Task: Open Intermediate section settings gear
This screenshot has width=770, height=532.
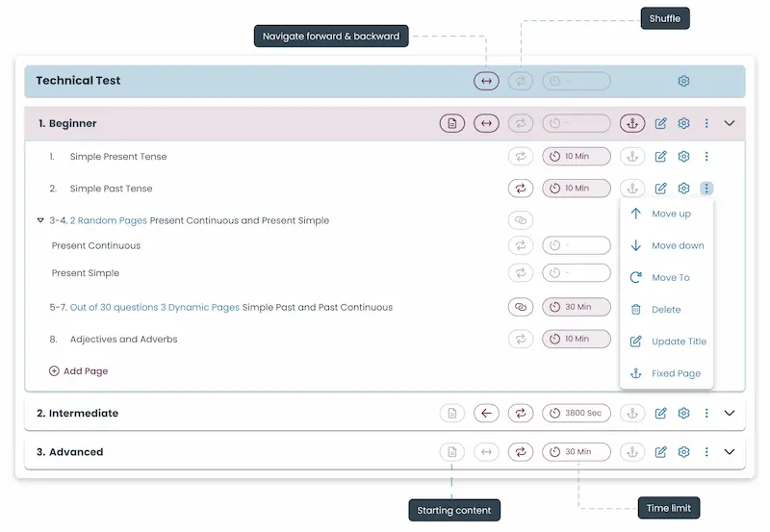Action: pyautogui.click(x=683, y=414)
